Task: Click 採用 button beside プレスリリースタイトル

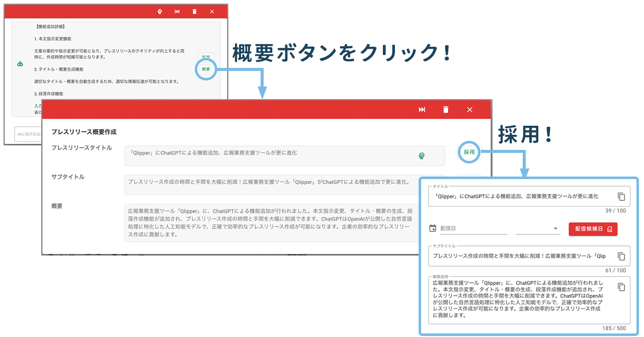Action: click(469, 152)
